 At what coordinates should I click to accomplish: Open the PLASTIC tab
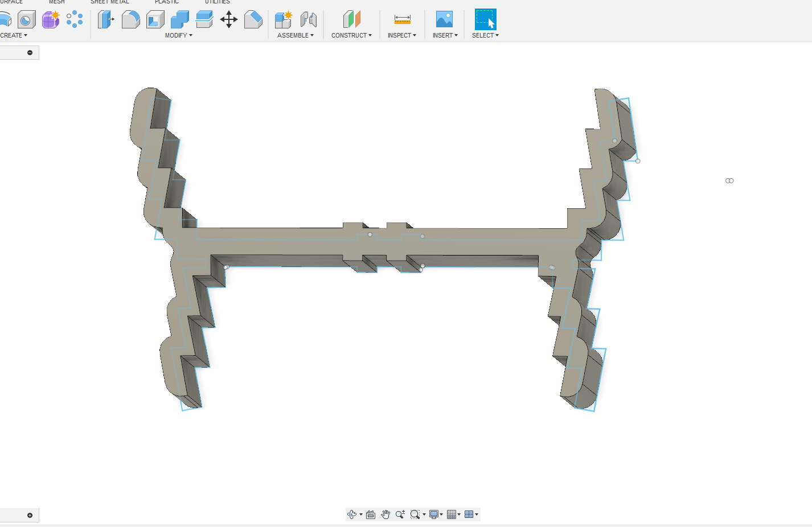click(167, 2)
